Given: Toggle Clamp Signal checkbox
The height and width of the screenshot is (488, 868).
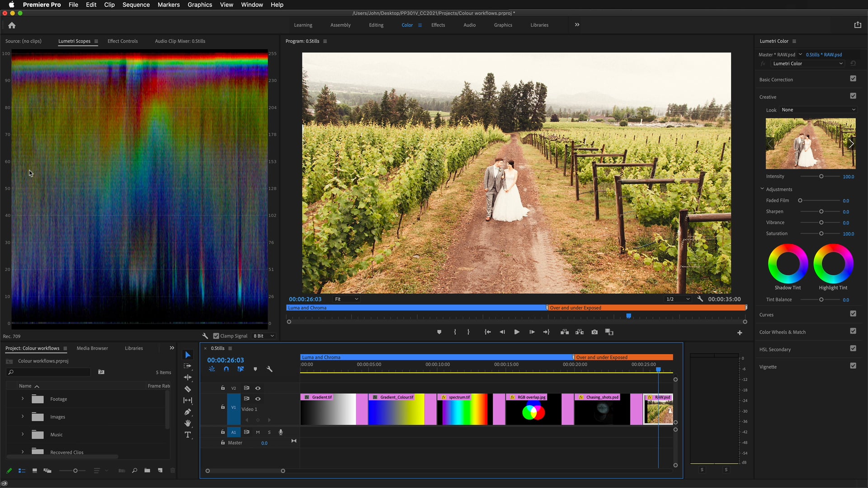Looking at the screenshot, I should [x=216, y=336].
